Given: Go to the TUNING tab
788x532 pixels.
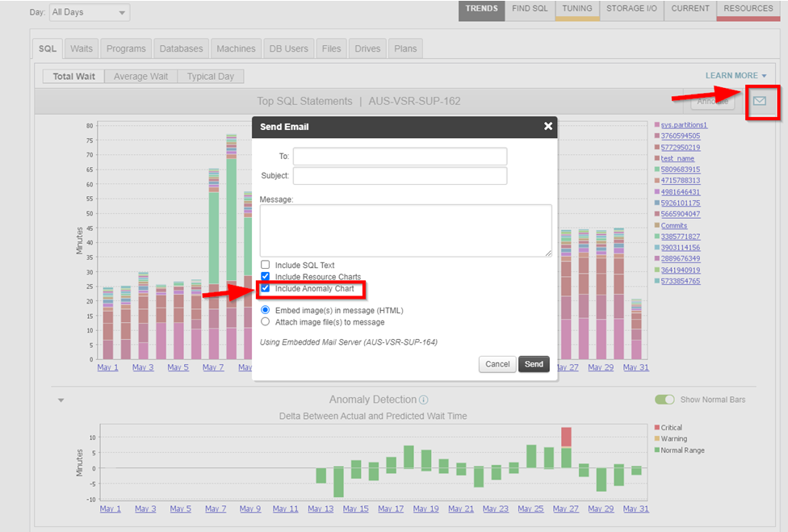Looking at the screenshot, I should (577, 10).
